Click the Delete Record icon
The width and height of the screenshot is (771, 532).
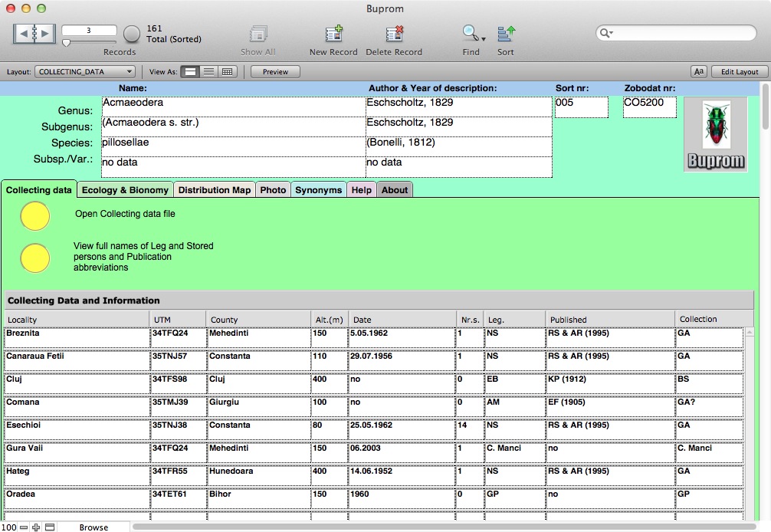pyautogui.click(x=394, y=34)
